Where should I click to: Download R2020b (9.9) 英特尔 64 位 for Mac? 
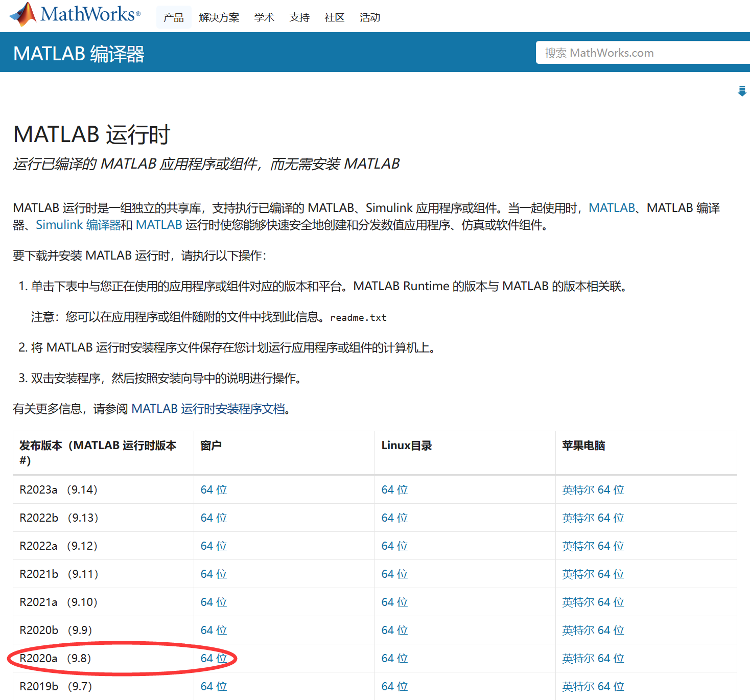coord(593,630)
